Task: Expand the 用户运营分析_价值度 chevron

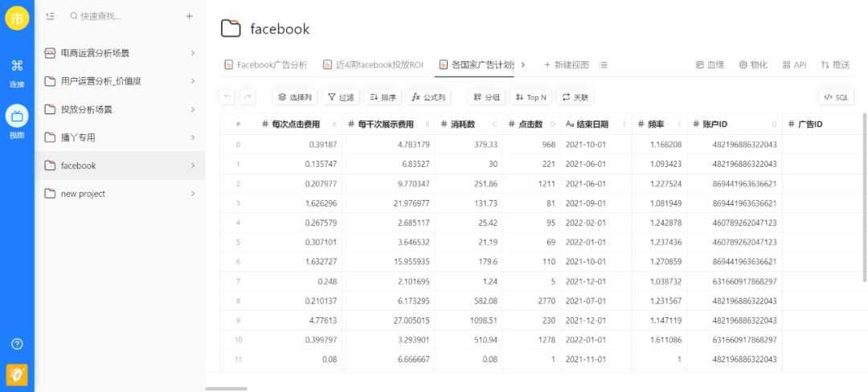Action: coord(193,81)
